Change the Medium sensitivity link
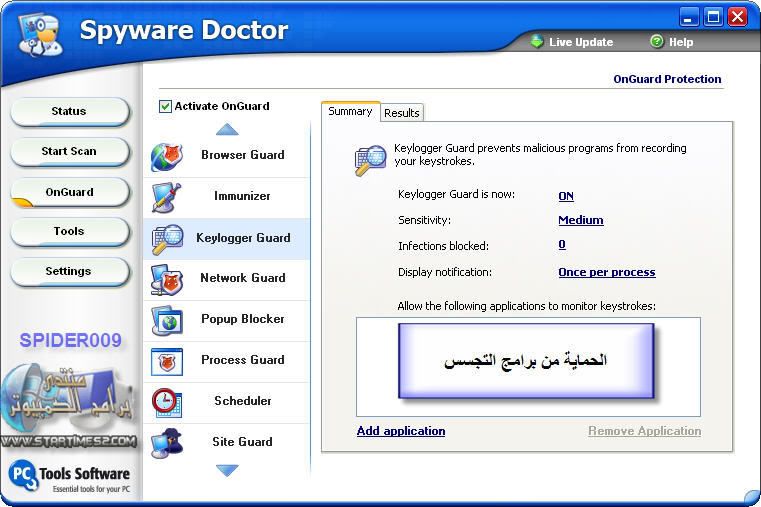 point(581,220)
